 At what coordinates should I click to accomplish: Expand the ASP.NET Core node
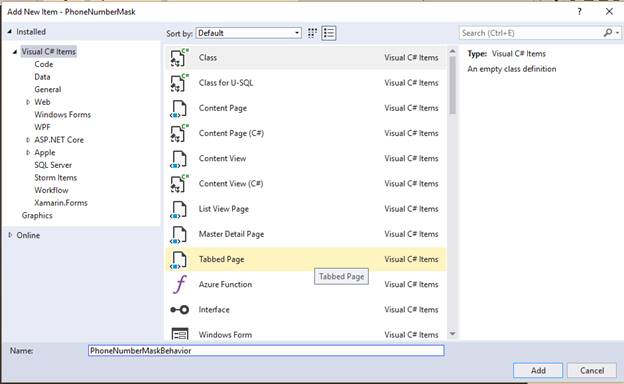27,140
